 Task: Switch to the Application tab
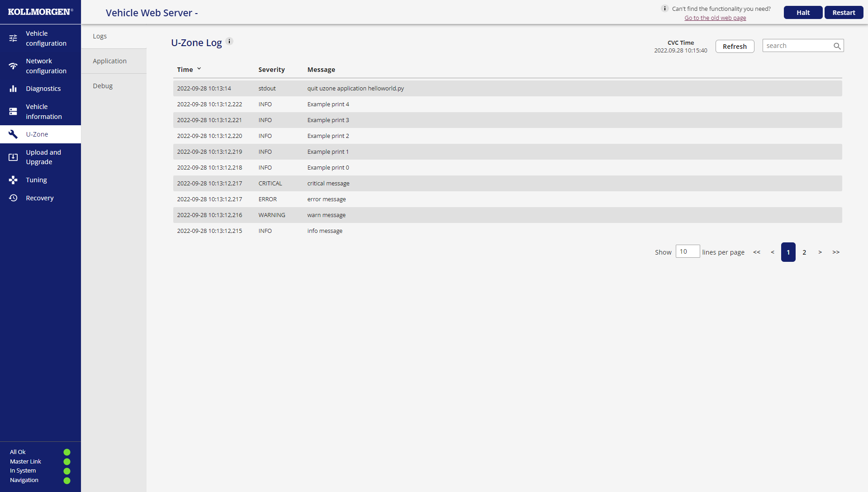click(109, 61)
